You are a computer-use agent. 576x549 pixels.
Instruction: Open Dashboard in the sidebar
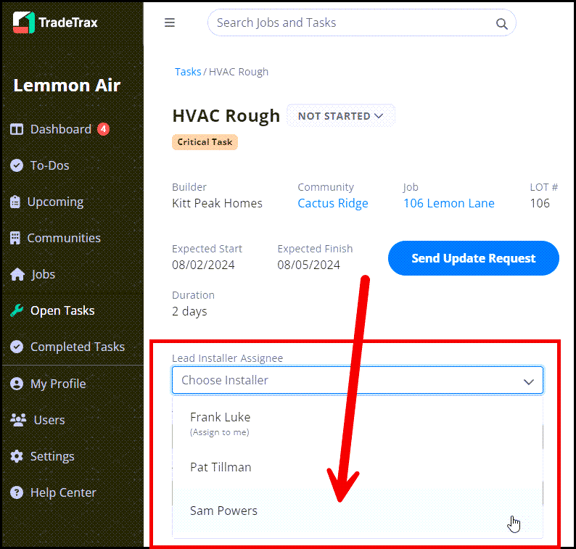[61, 129]
